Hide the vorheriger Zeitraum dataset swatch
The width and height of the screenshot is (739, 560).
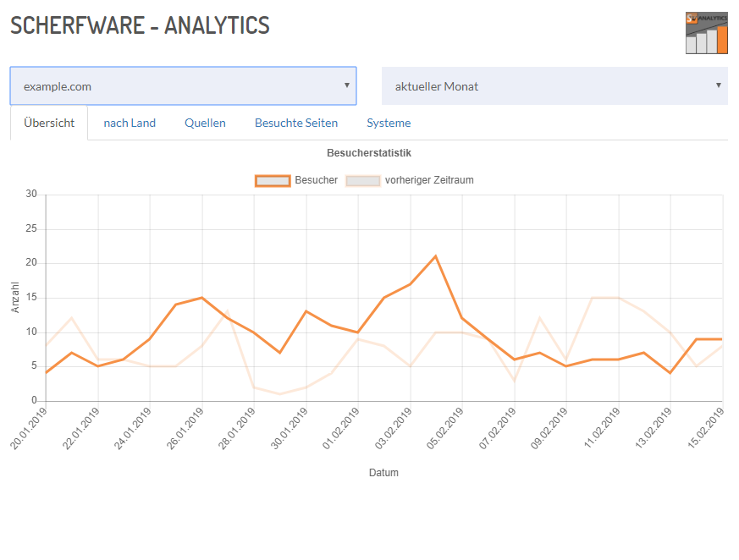tap(362, 180)
